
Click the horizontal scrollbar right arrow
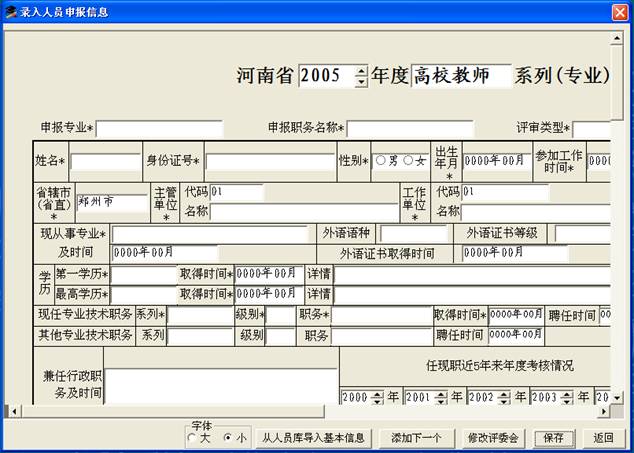(x=606, y=411)
